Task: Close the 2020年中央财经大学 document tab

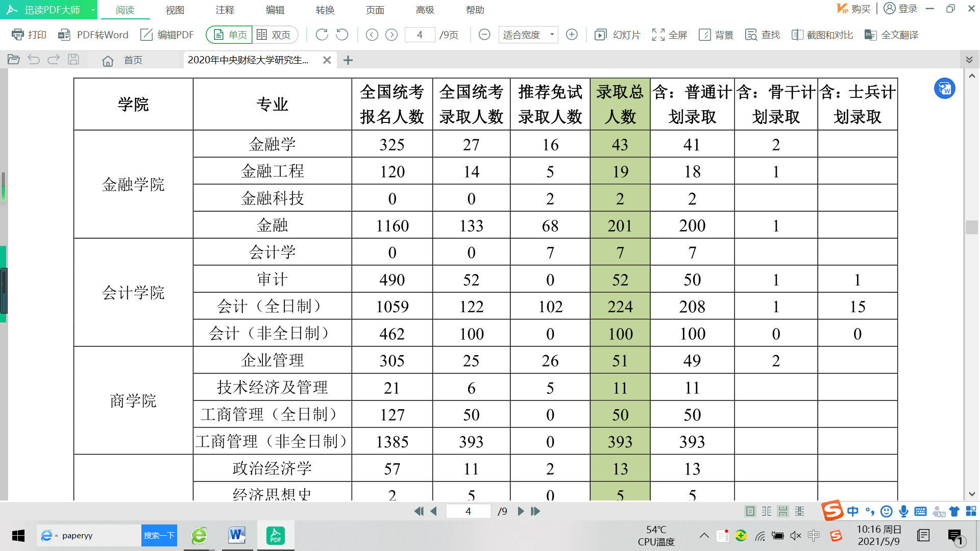Action: 327,60
